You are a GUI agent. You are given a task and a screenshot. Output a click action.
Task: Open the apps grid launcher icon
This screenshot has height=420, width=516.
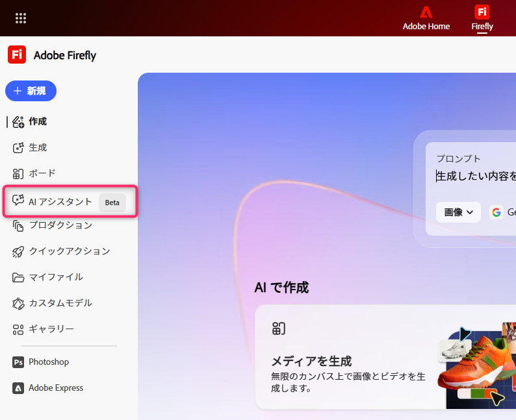pos(21,18)
